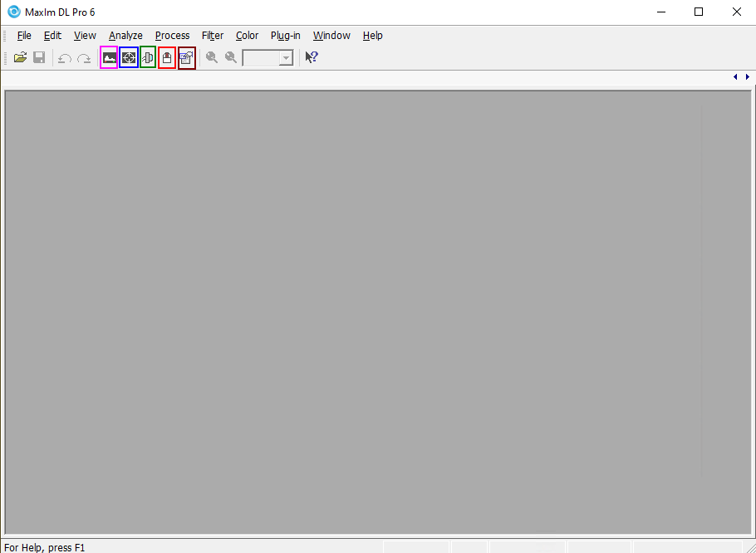Click the green-outlined telescope control icon
The image size is (756, 553).
148,58
